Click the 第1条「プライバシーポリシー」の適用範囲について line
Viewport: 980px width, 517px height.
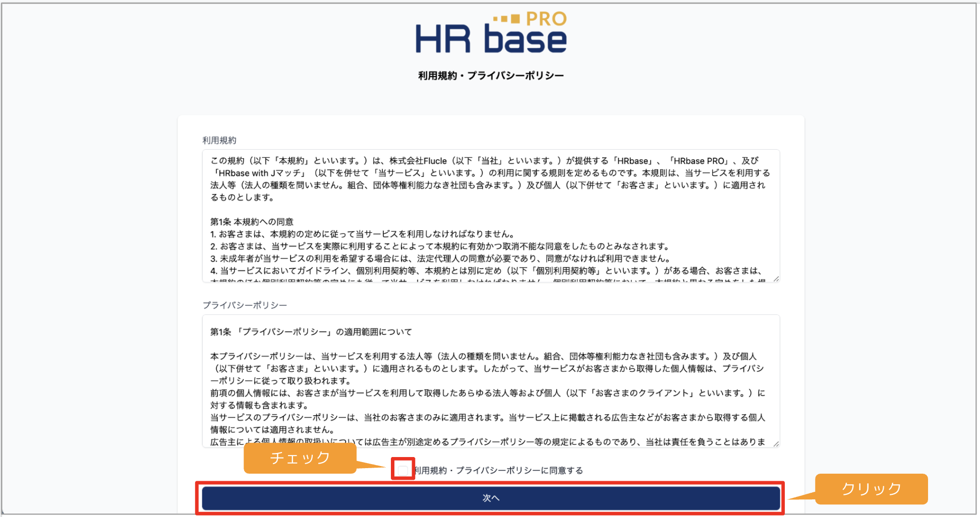coord(311,332)
